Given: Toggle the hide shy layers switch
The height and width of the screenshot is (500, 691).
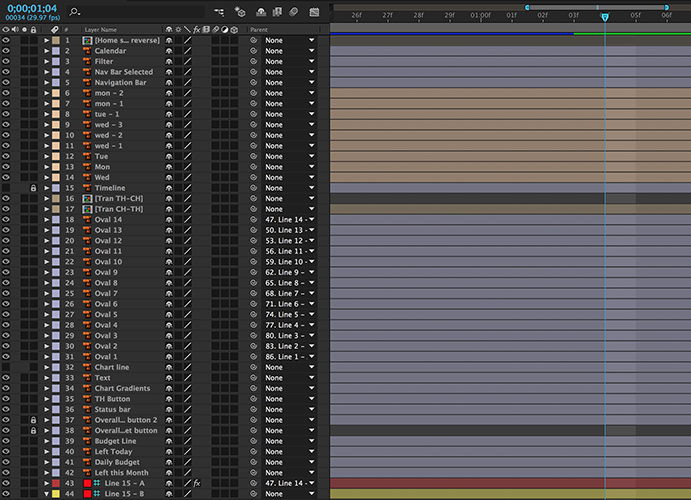Looking at the screenshot, I should (x=261, y=12).
